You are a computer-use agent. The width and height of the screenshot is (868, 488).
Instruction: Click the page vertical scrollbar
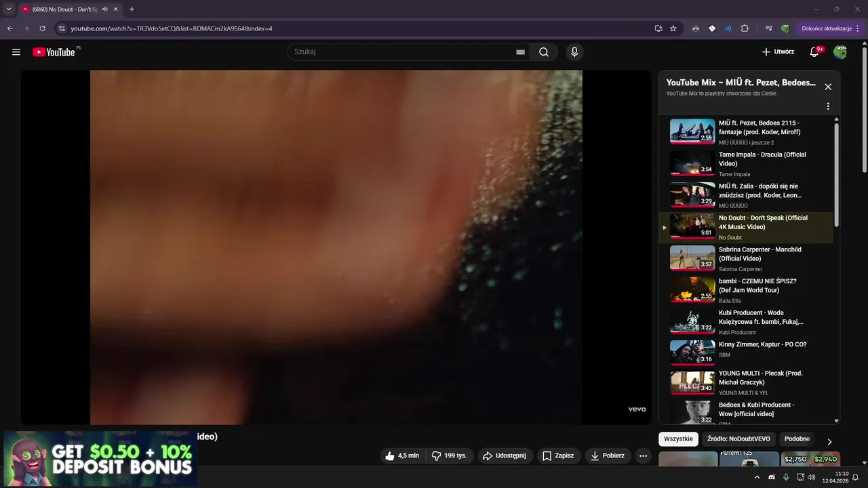pyautogui.click(x=864, y=108)
